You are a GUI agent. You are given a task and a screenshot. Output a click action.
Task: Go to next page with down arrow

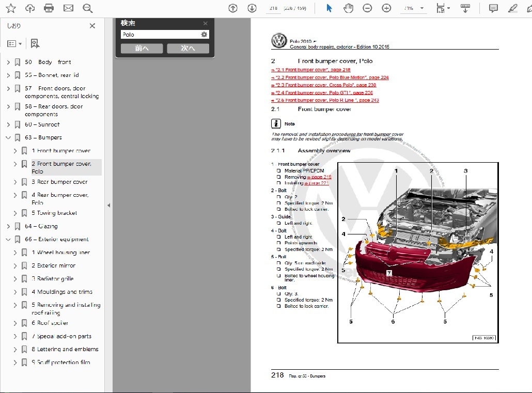coord(252,8)
